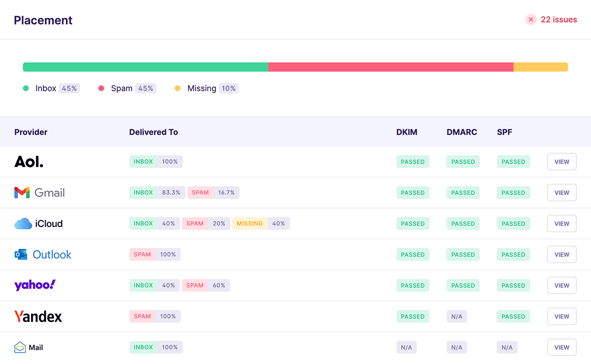Open VIEW for the Yandex row
591x364 pixels.
point(562,316)
